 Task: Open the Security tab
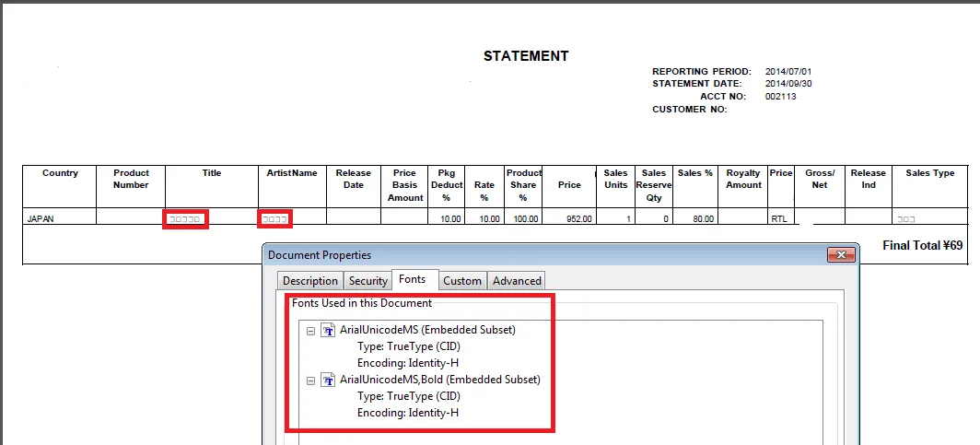[x=368, y=281]
